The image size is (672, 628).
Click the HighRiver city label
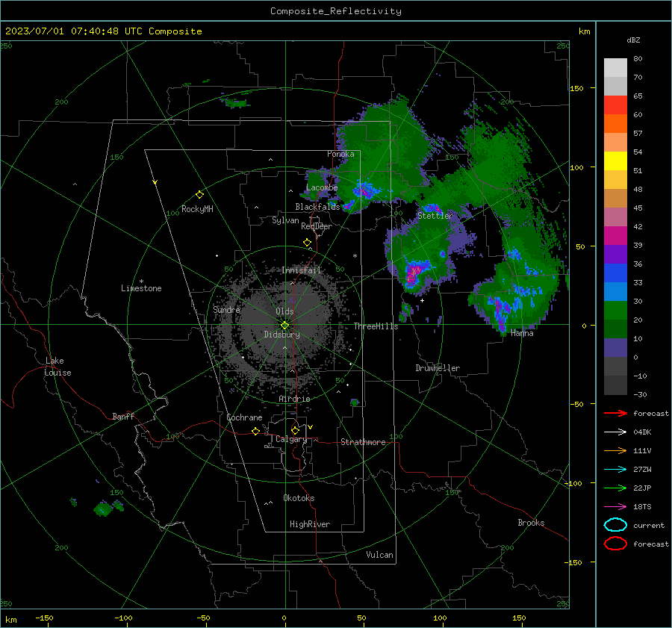(310, 524)
